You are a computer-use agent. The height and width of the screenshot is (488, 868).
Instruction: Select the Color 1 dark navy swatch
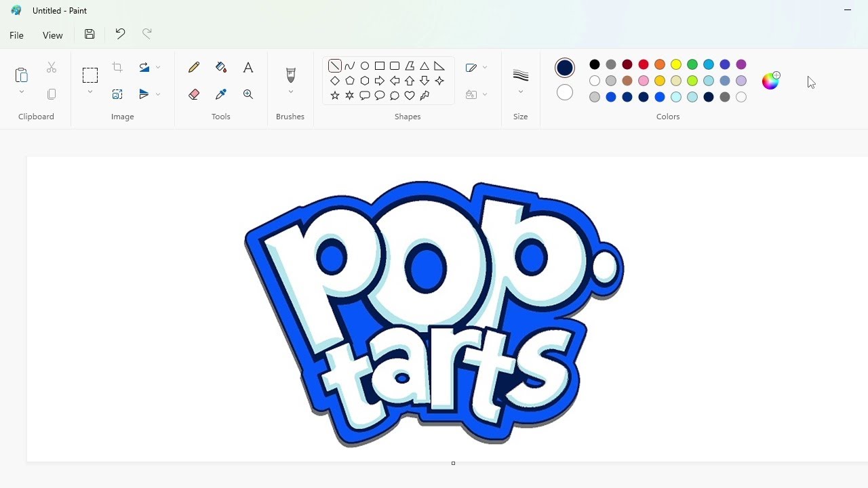[565, 68]
